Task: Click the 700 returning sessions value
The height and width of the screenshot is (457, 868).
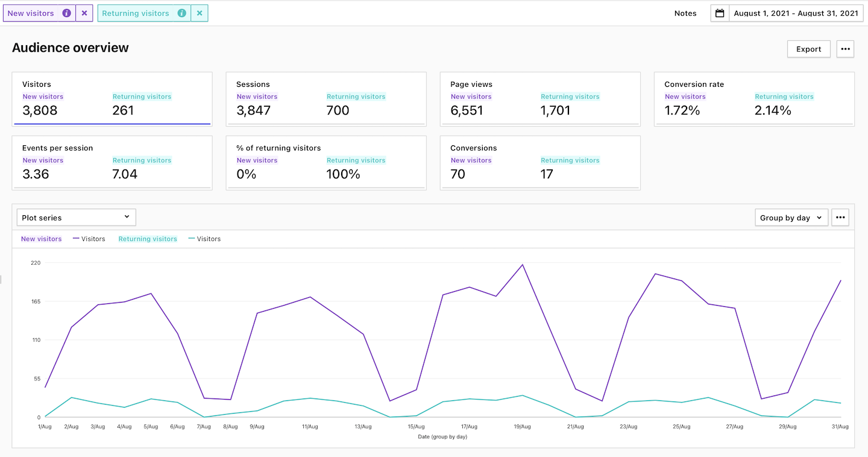Action: [338, 110]
